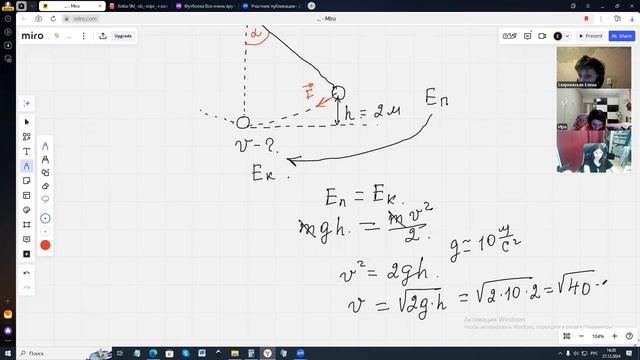Choose highlighter in drawing sub-panel

coord(45,159)
